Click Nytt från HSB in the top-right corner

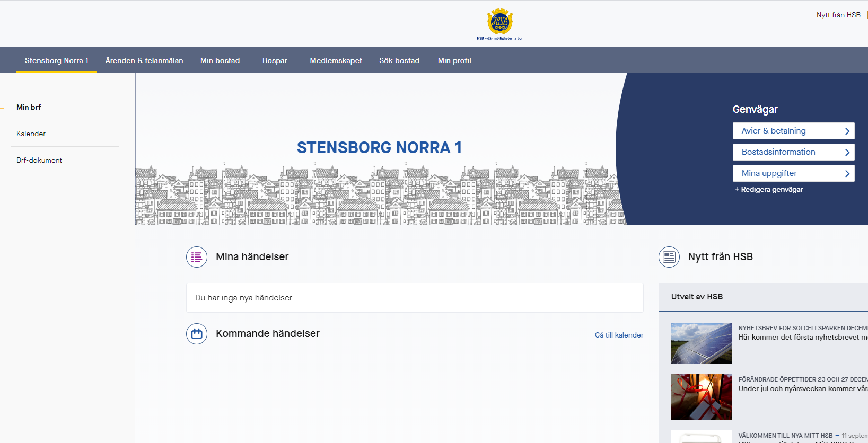(838, 15)
